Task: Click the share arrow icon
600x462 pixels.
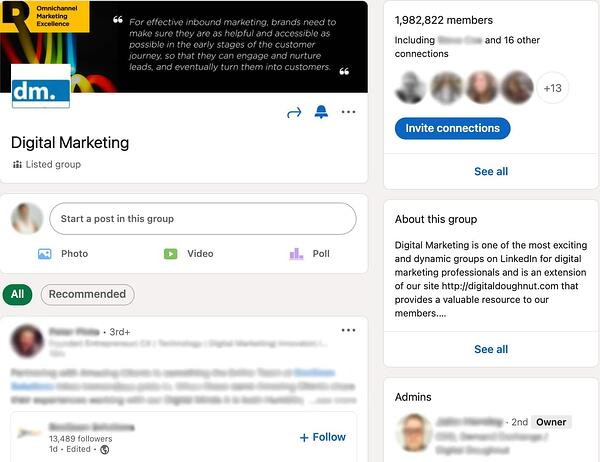Action: click(294, 112)
